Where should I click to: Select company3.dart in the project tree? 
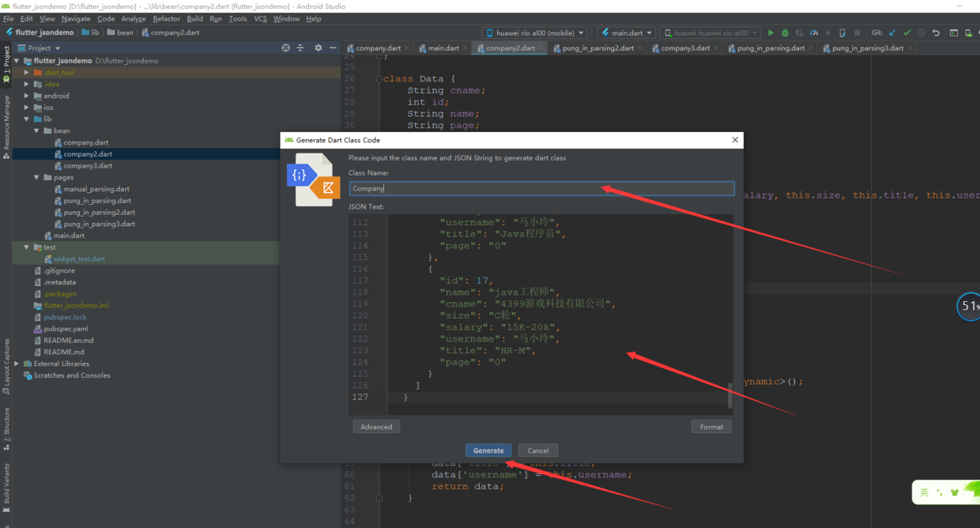pos(88,166)
